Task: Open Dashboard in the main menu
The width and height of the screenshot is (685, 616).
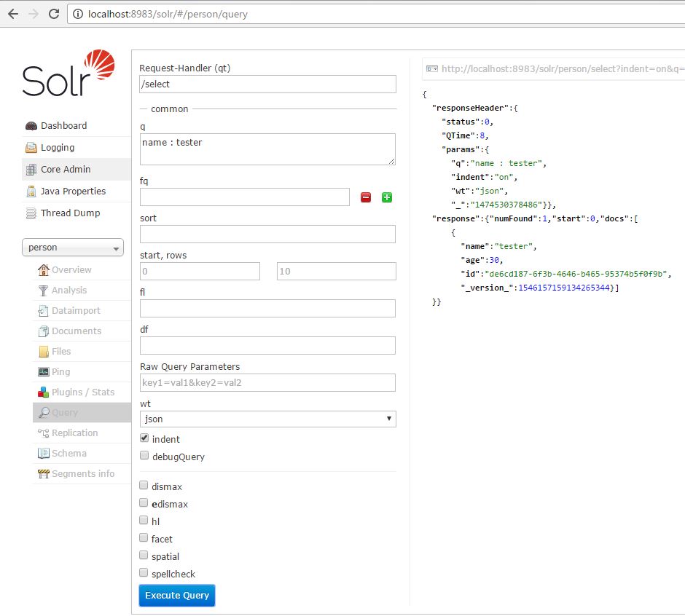Action: (x=64, y=126)
